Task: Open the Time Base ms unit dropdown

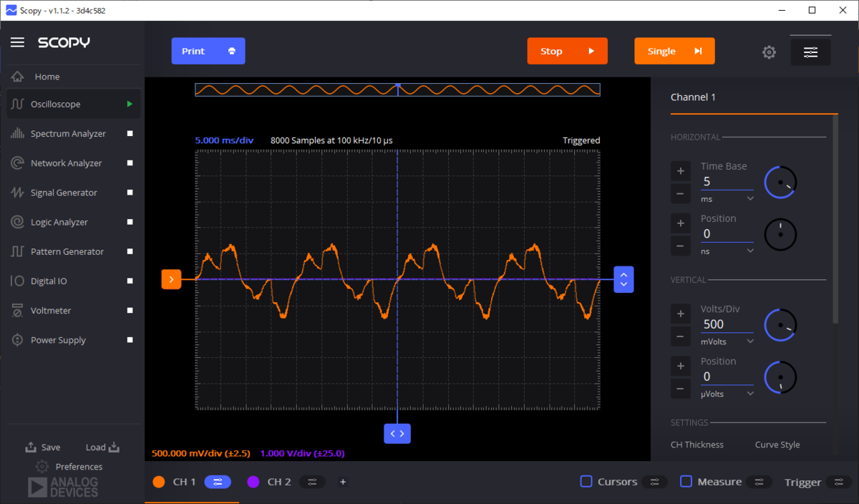Action: [x=727, y=199]
